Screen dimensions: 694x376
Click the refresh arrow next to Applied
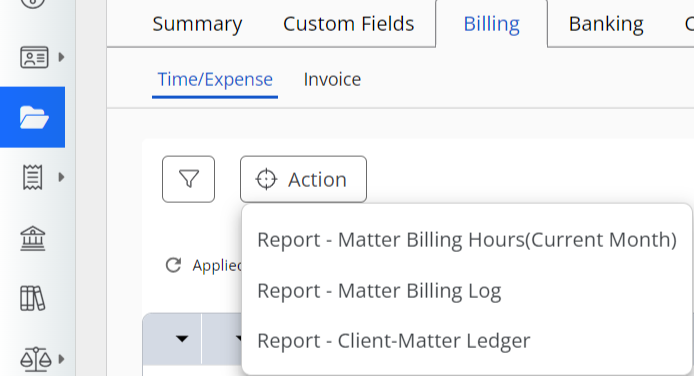(x=173, y=265)
